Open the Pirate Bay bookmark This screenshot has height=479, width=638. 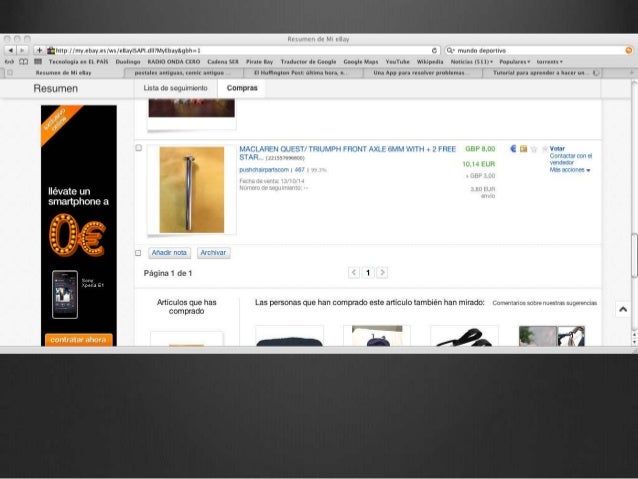[x=259, y=62]
